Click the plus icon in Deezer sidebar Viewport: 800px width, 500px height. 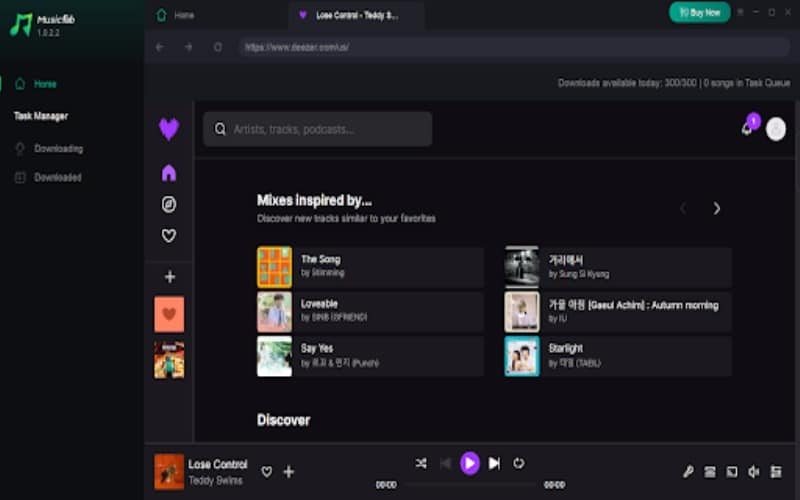click(169, 277)
